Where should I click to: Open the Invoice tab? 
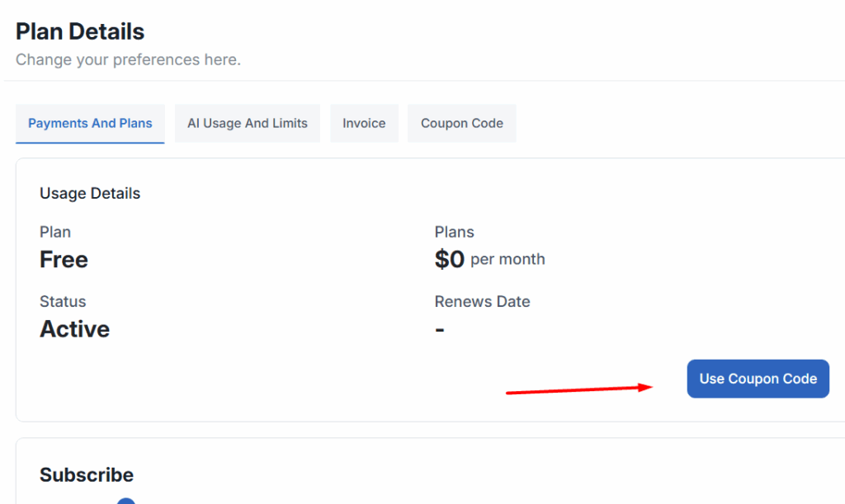click(x=364, y=123)
